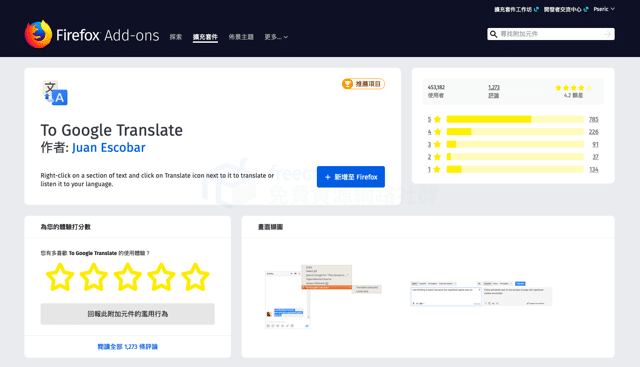The image size is (640, 367).
Task: Open the Firefox Add-ons home link
Action: 92,35
